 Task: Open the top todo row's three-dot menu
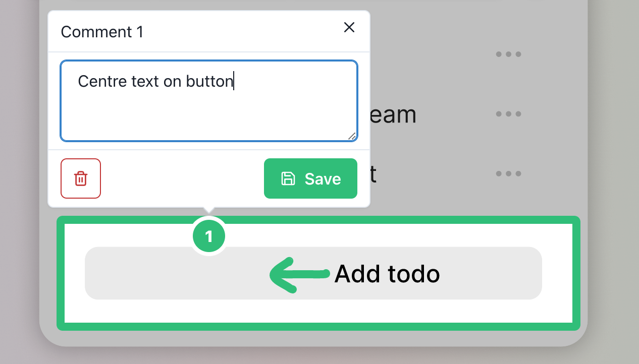508,54
